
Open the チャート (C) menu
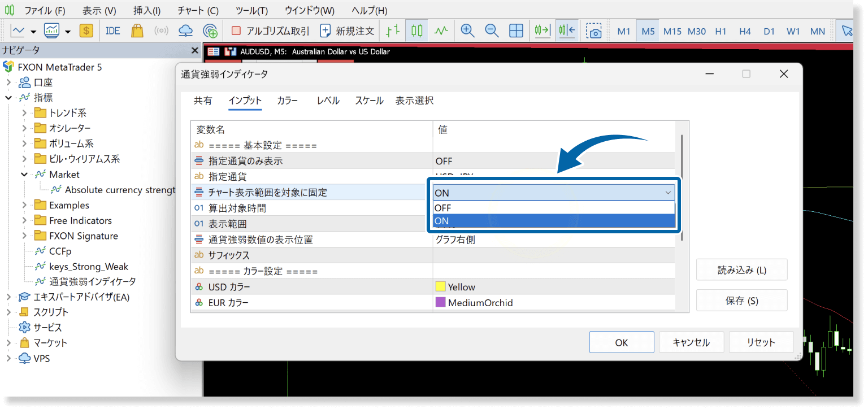(197, 10)
